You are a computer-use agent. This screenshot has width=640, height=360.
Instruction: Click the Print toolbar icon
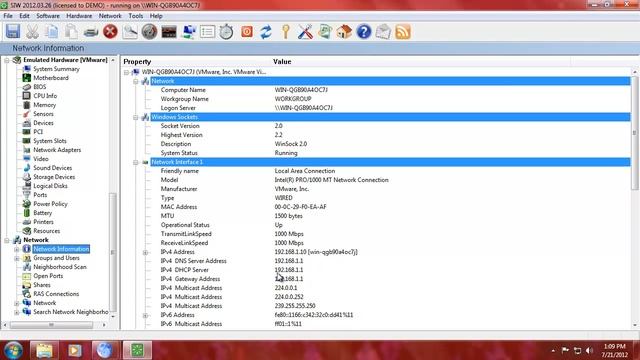click(x=91, y=31)
